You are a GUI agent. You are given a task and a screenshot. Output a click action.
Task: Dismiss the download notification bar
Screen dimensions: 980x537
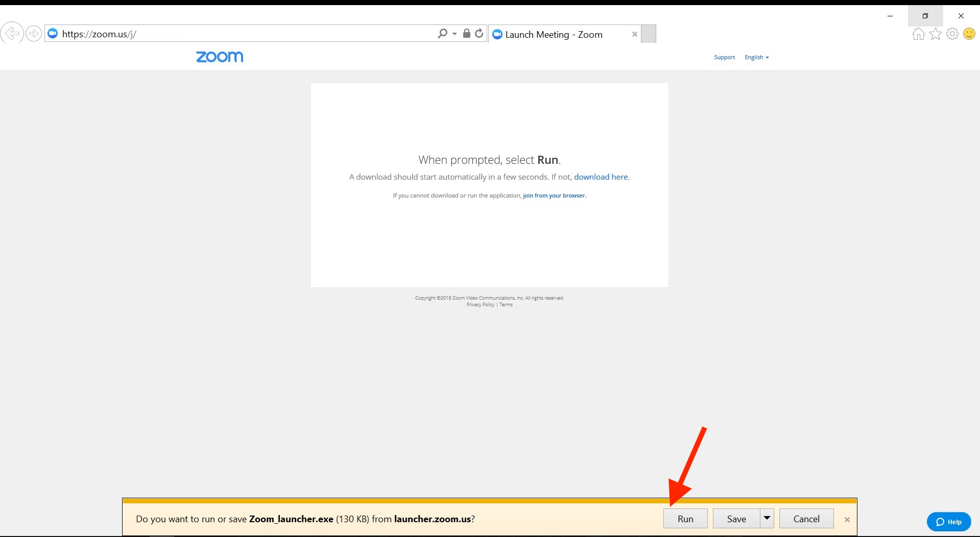(847, 520)
